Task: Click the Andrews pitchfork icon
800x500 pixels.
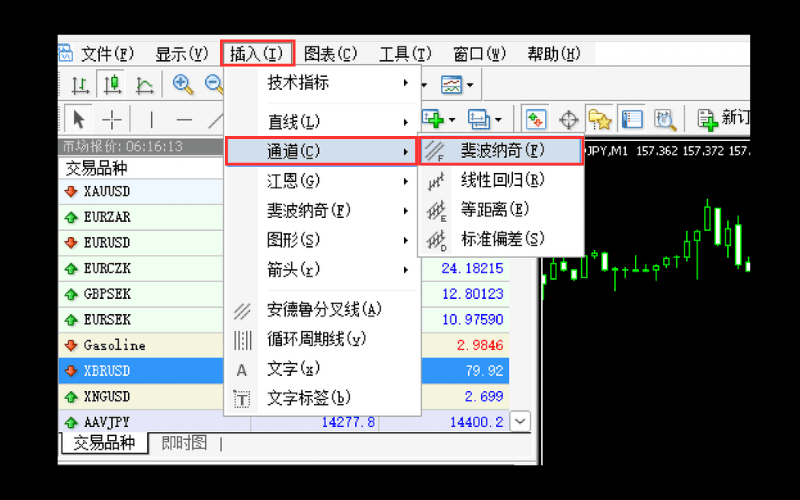Action: point(242,310)
